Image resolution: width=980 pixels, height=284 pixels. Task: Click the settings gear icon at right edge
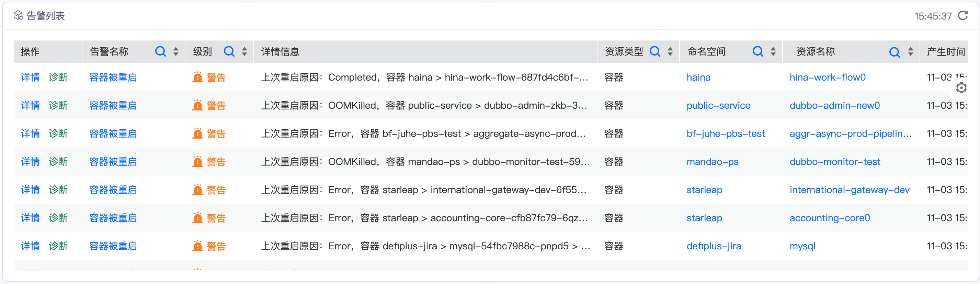click(x=961, y=88)
